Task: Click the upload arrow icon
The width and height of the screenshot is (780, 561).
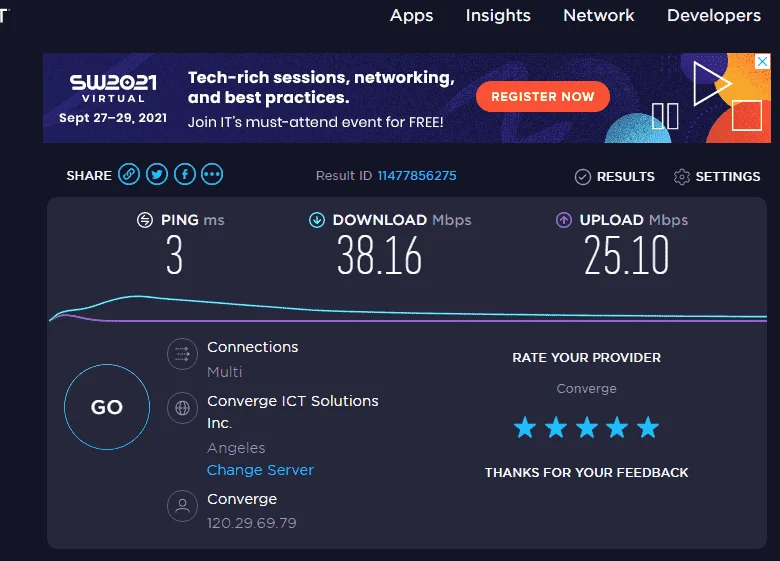Action: [564, 219]
